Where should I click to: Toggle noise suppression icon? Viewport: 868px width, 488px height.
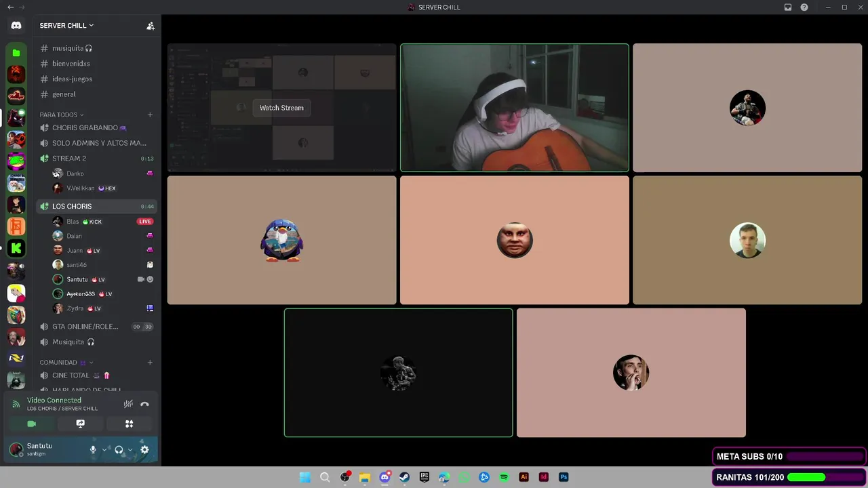tap(128, 404)
